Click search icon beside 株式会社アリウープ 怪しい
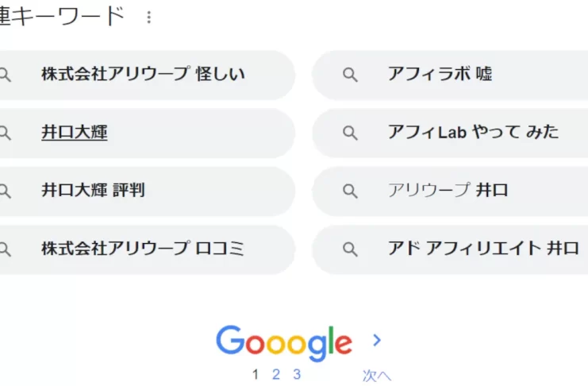Screen dimensions: 588x386 (x=6, y=75)
